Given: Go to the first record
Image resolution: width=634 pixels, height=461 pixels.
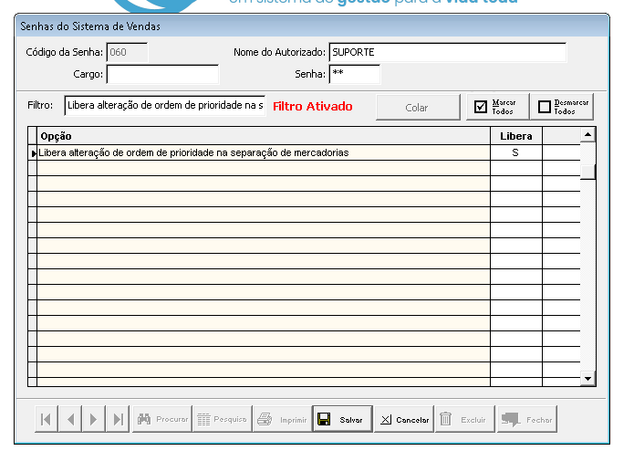Looking at the screenshot, I should click(46, 420).
